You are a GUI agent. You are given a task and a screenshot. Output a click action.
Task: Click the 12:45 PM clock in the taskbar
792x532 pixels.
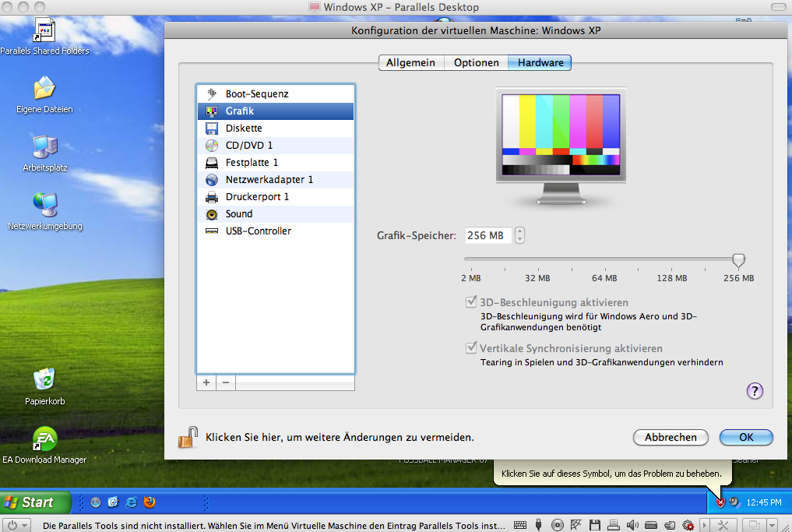pyautogui.click(x=764, y=502)
